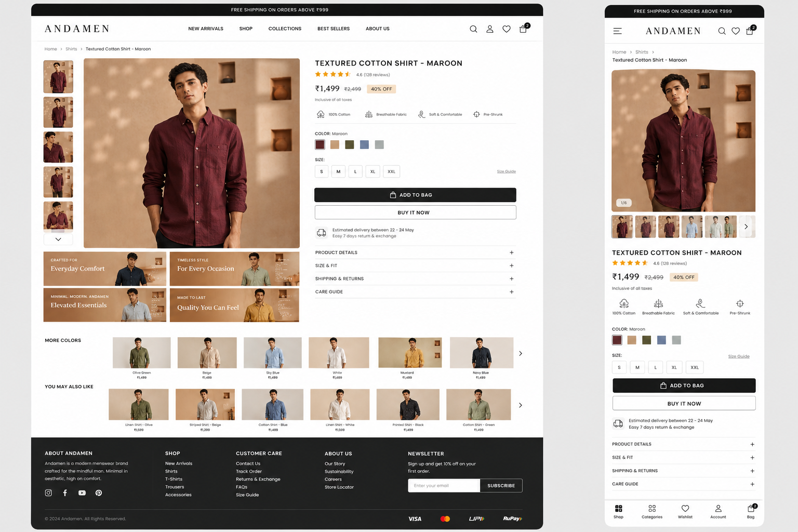Select size XL in the desktop view
798x532 pixels.
click(373, 171)
